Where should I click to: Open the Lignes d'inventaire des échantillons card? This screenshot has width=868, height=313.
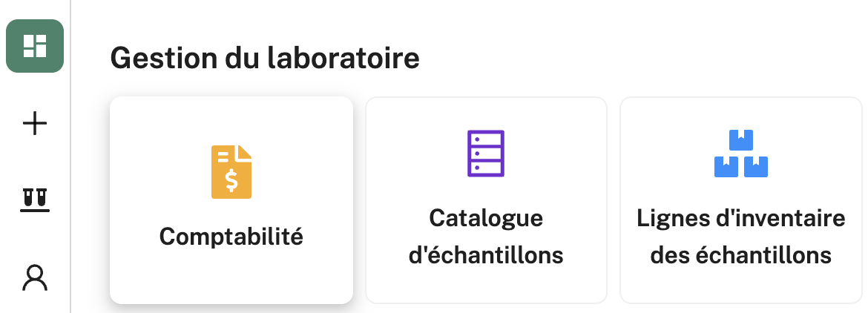(740, 200)
